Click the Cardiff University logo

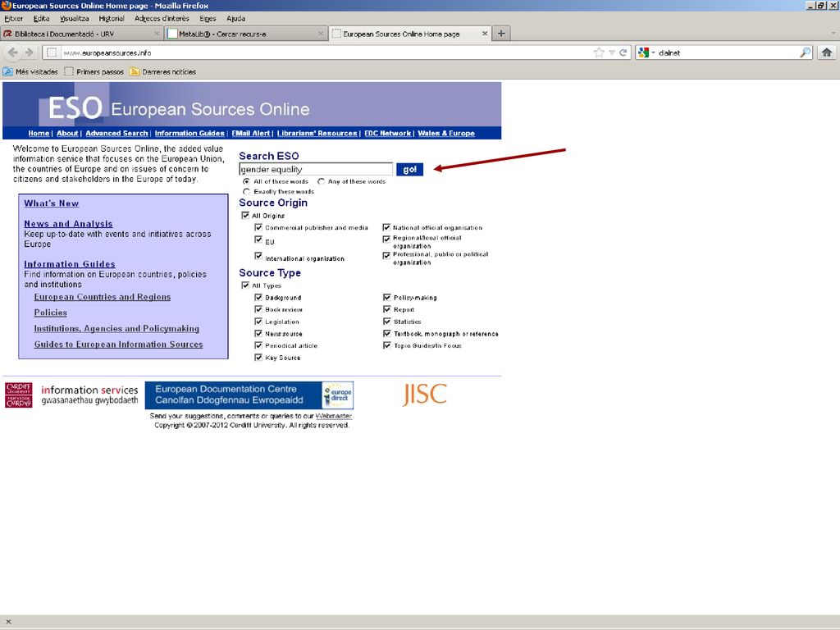coord(19,395)
